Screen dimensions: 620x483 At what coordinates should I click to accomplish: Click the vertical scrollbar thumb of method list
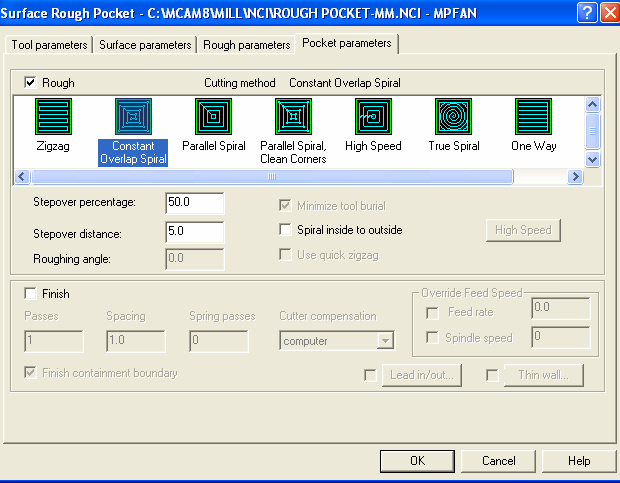point(592,130)
